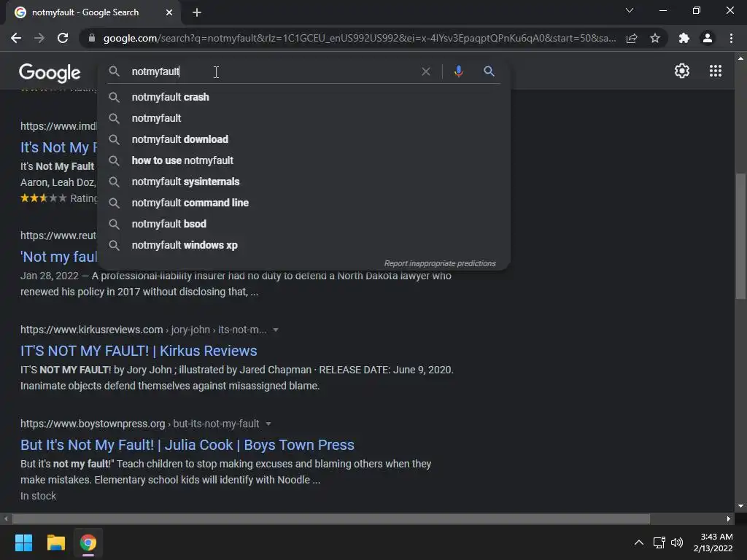Pick suggestion 'notmyfault windows xp'
This screenshot has width=747, height=560.
click(304, 245)
